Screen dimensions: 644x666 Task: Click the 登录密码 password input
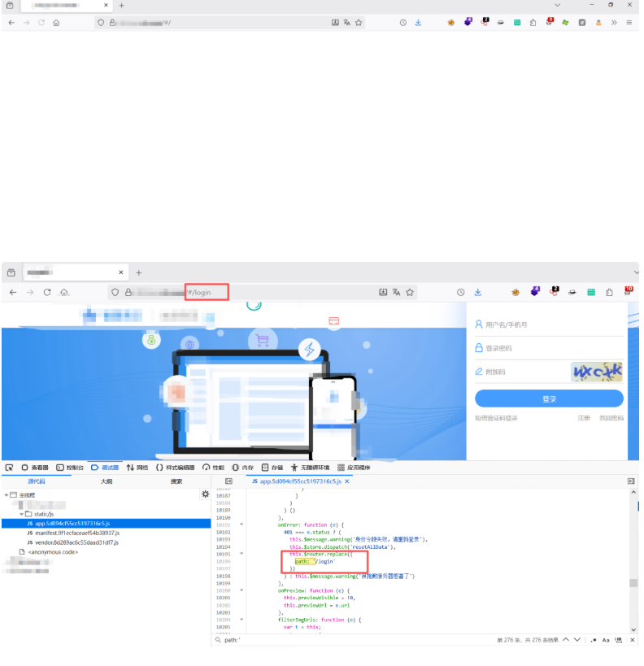549,348
